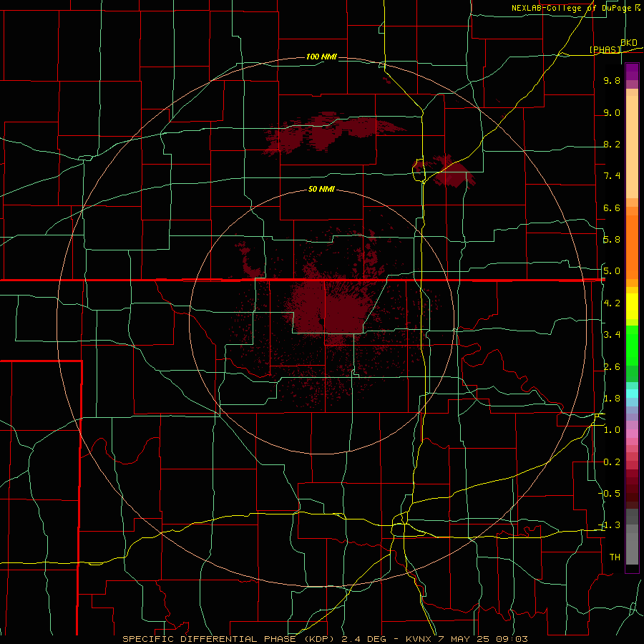644x644 pixels.
Task: Pick the dark red band in color scale
Action: (x=632, y=489)
